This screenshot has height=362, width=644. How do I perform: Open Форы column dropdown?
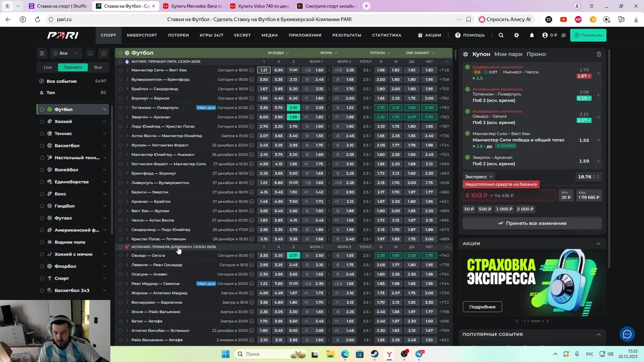point(329,52)
